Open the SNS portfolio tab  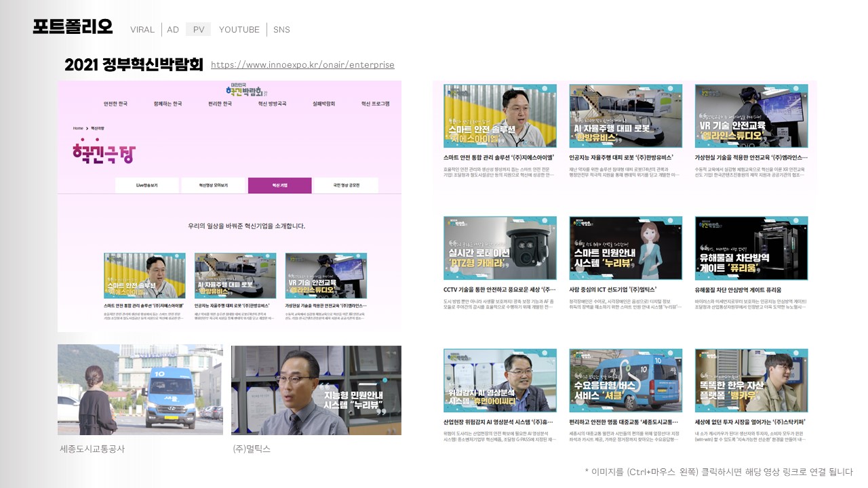click(x=281, y=29)
